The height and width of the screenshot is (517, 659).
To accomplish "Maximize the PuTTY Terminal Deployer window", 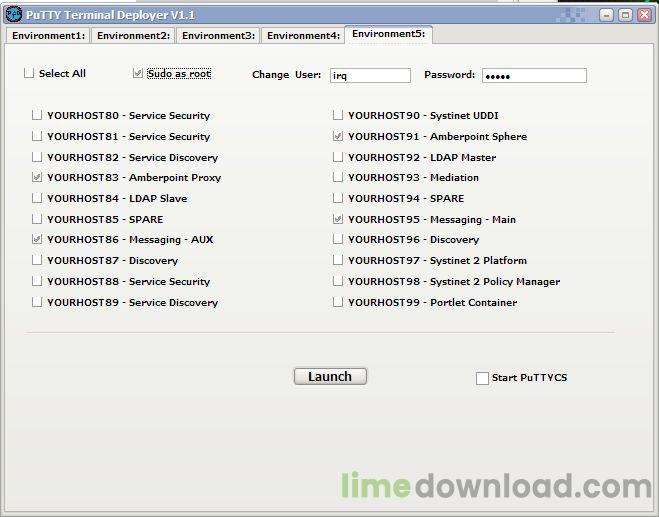I will click(x=625, y=15).
